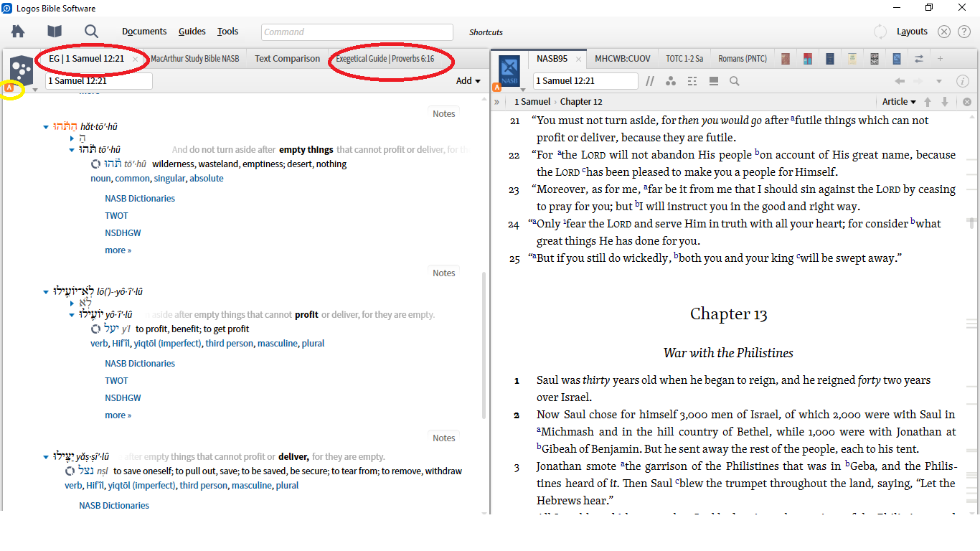Open the NSDHGW link under yô·'î'·lû
The image size is (980, 551).
[x=123, y=398]
